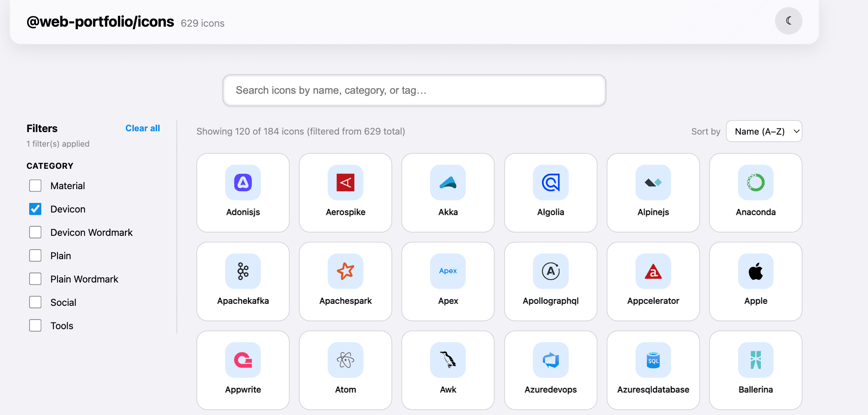Click the Adonisjs icon card

click(x=243, y=192)
